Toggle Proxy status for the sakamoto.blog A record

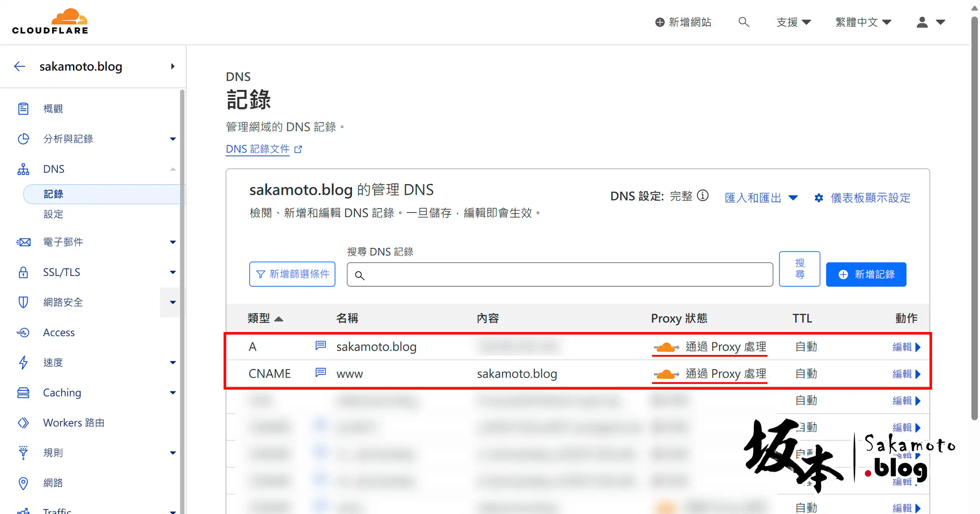point(666,346)
